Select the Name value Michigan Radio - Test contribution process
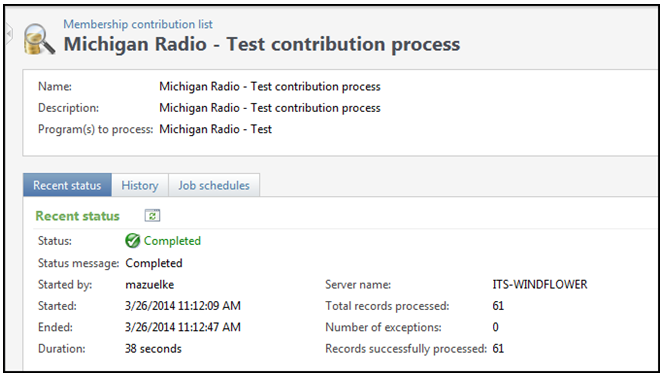Viewport: 664px width, 376px height. tap(270, 86)
